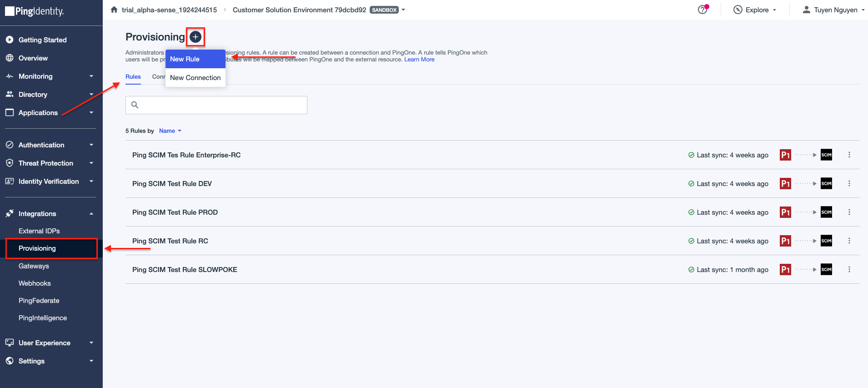868x388 pixels.
Task: Click the SANDBOX badge
Action: (384, 10)
